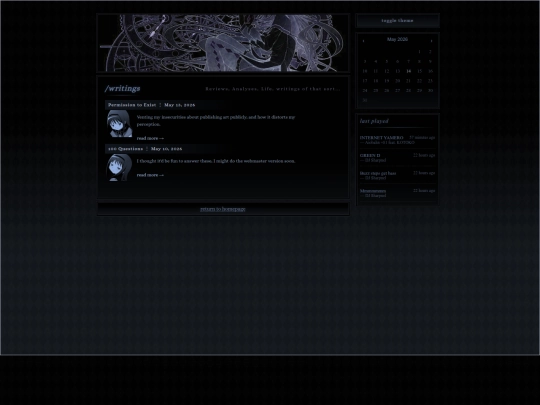This screenshot has height=405, width=540.
Task: Click the 100 Questions post avatar
Action: pos(119,168)
